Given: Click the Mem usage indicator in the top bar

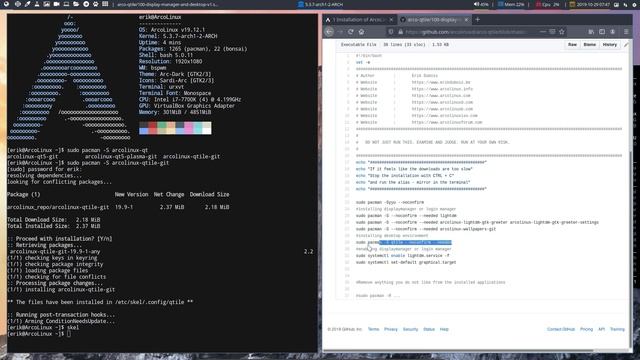Looking at the screenshot, I should (511, 4).
